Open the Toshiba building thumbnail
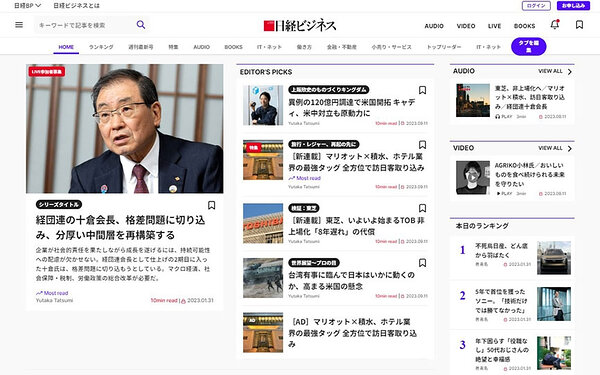The height and width of the screenshot is (375, 600). point(263,223)
